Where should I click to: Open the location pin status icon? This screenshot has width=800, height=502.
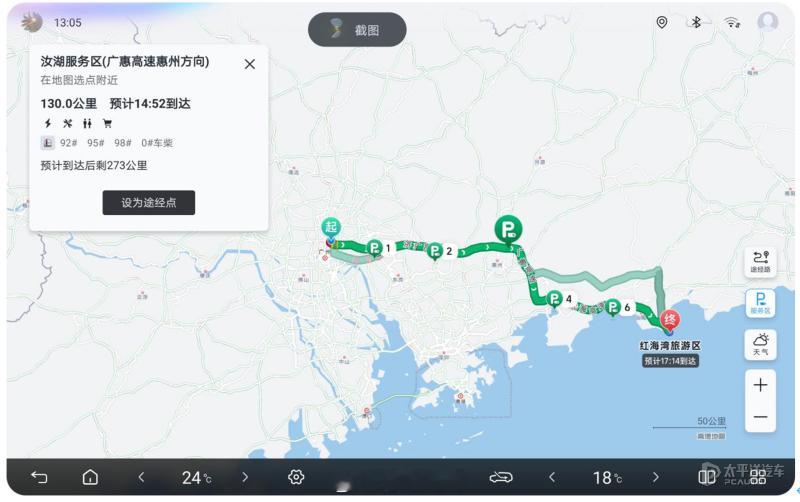(662, 22)
